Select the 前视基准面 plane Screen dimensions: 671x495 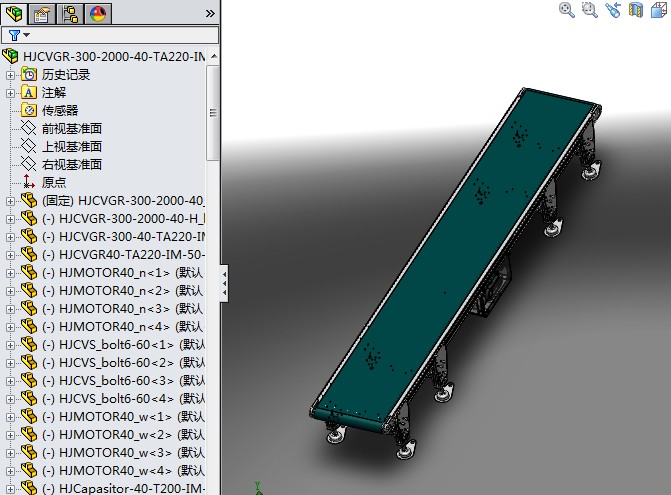pos(71,129)
